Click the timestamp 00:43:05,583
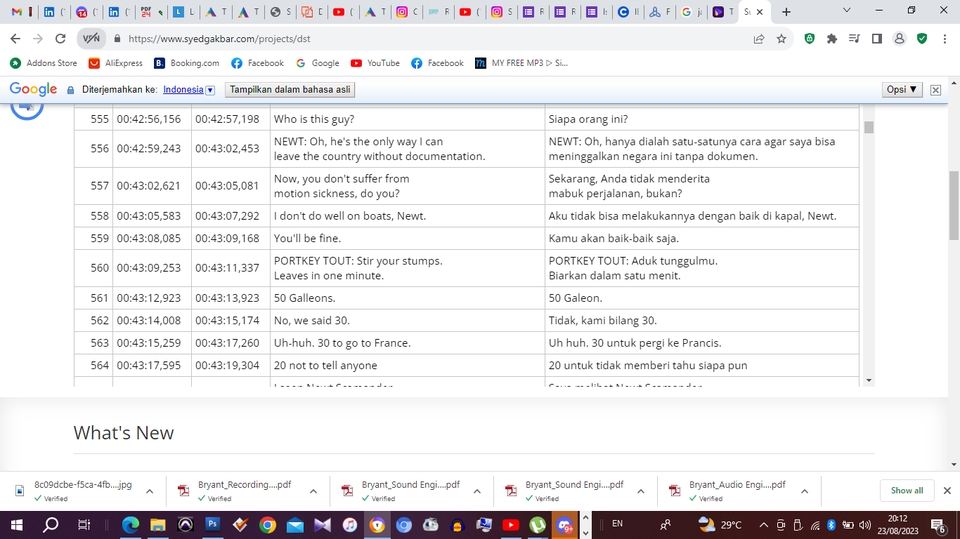Screen dimensions: 960x539 [149, 216]
